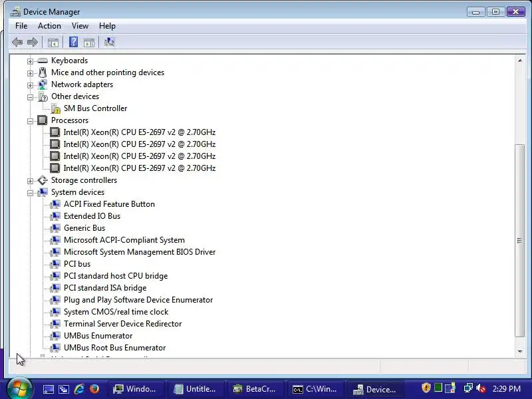Collapse the Processors node
This screenshot has width=532, height=399.
click(x=30, y=121)
